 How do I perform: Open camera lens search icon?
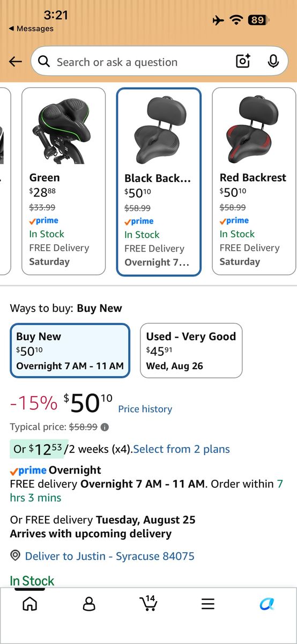(243, 62)
